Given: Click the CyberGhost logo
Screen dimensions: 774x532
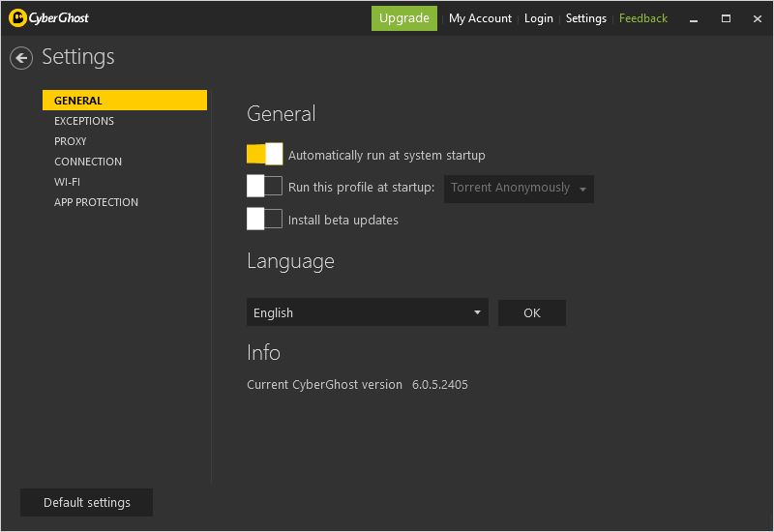Looking at the screenshot, I should pyautogui.click(x=49, y=18).
